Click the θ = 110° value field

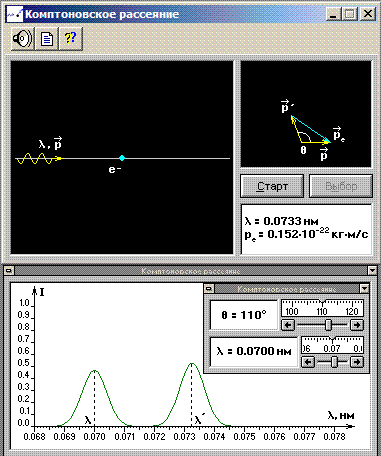[244, 315]
